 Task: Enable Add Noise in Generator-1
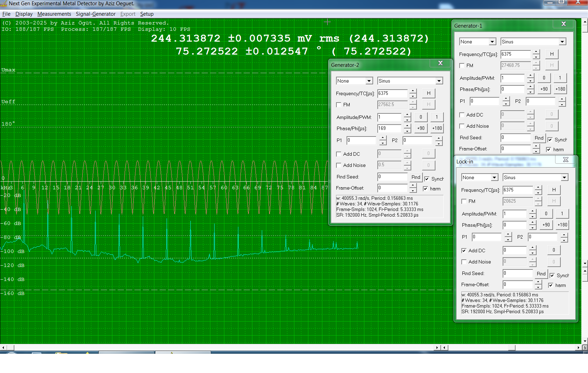tap(462, 126)
